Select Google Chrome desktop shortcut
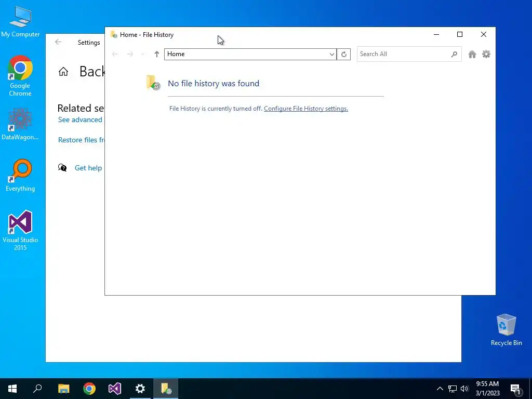The width and height of the screenshot is (532, 399). (20, 76)
